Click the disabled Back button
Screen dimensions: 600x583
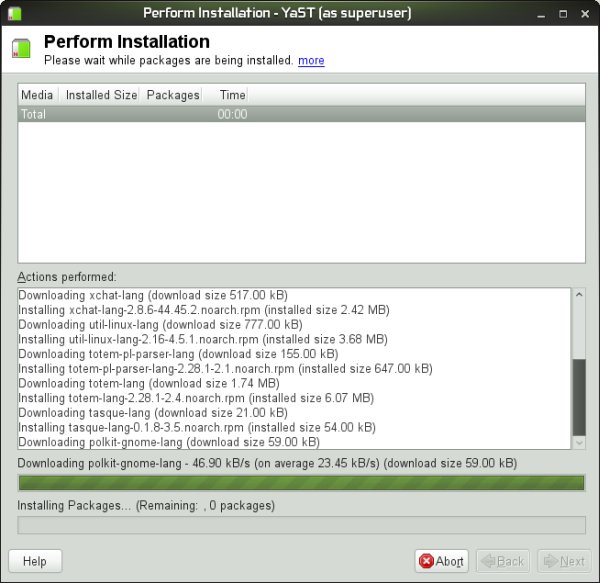[502, 561]
